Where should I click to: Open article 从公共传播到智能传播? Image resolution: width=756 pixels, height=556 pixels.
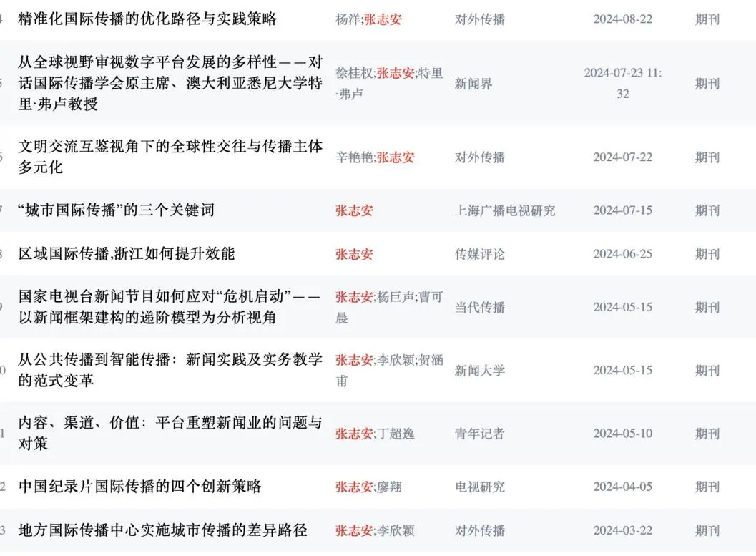[170, 370]
